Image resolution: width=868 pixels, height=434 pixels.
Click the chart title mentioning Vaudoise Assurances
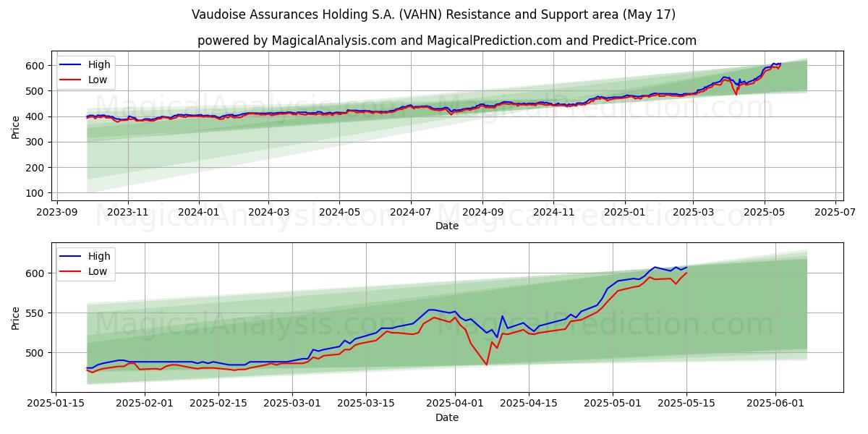tap(434, 14)
